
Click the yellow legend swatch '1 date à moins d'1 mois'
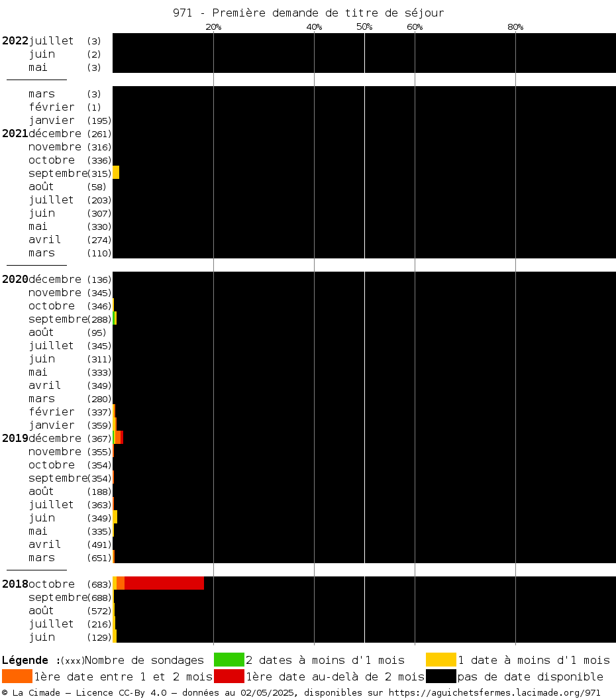pyautogui.click(x=441, y=659)
